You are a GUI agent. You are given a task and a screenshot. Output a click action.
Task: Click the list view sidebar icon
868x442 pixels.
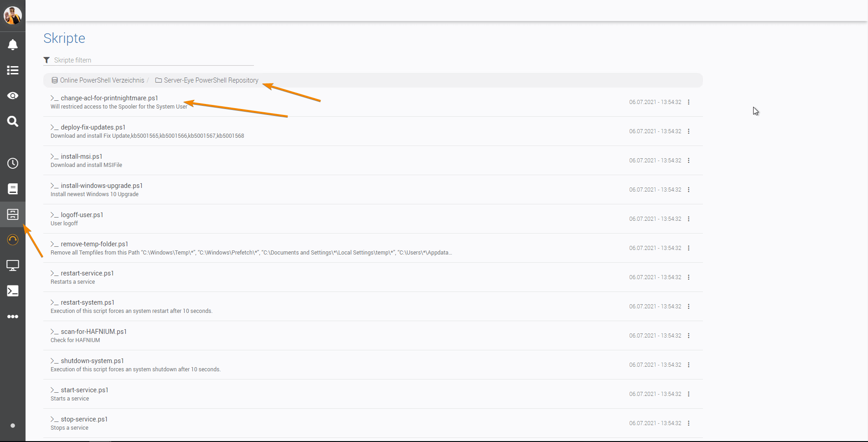[13, 70]
